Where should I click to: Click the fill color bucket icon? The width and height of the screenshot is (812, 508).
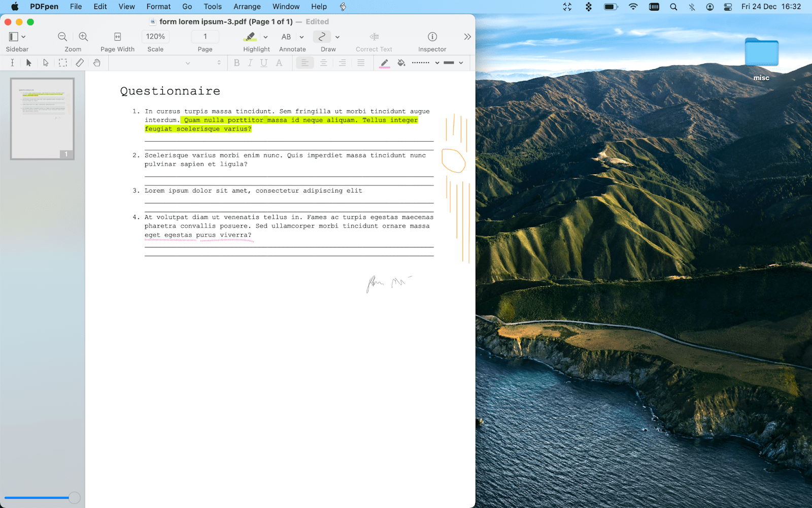click(401, 62)
